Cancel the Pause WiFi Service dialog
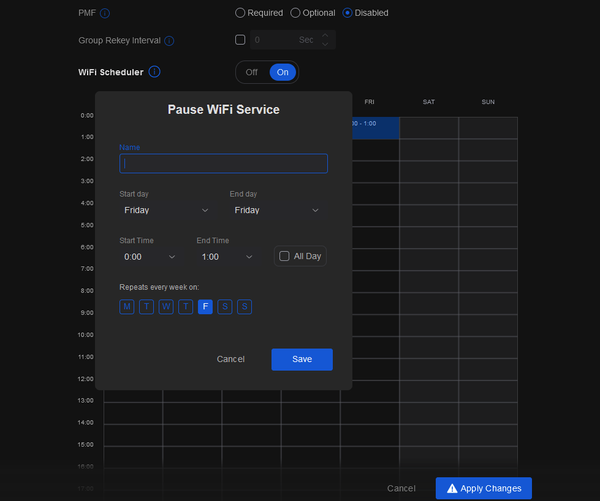The image size is (600, 501). 231,359
